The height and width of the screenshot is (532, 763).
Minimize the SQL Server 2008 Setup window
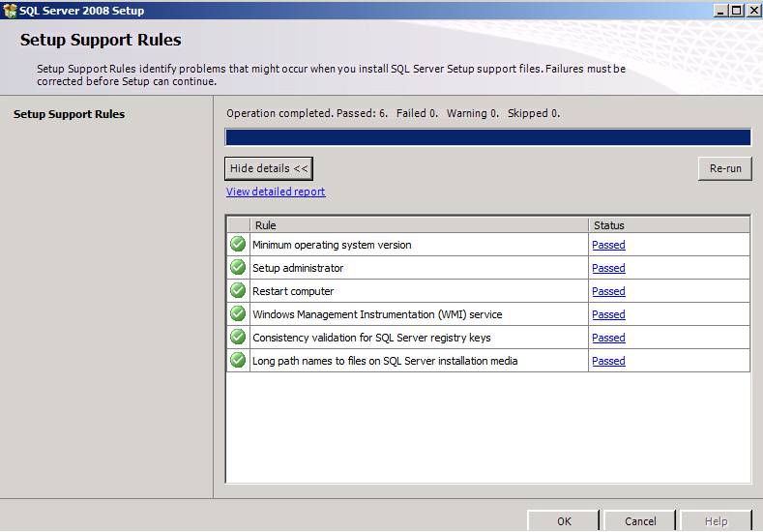click(x=720, y=11)
